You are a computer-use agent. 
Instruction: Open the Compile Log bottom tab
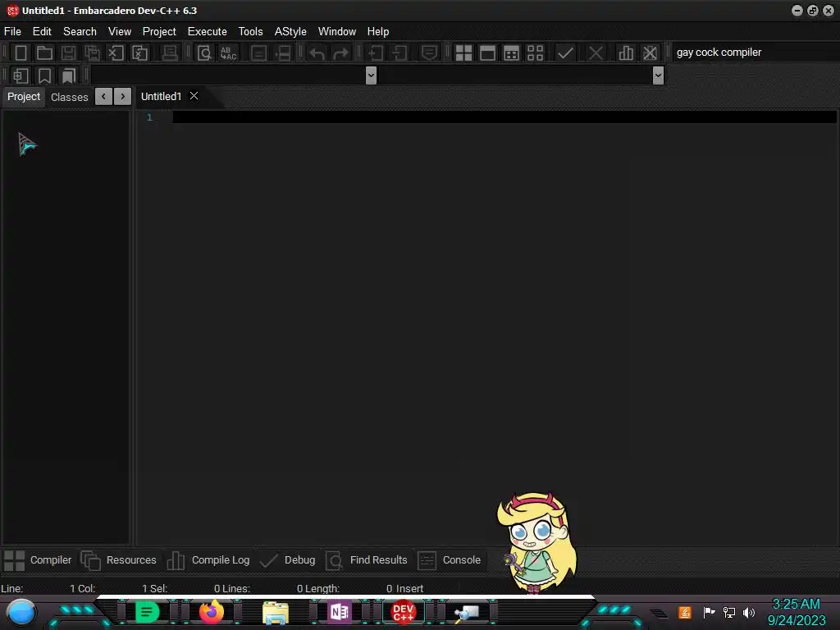coord(208,560)
